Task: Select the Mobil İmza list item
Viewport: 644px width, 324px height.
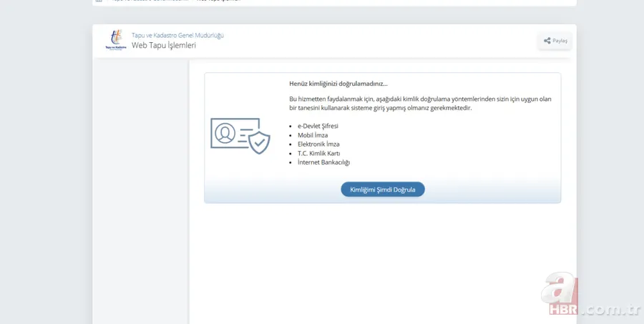Action: tap(313, 135)
